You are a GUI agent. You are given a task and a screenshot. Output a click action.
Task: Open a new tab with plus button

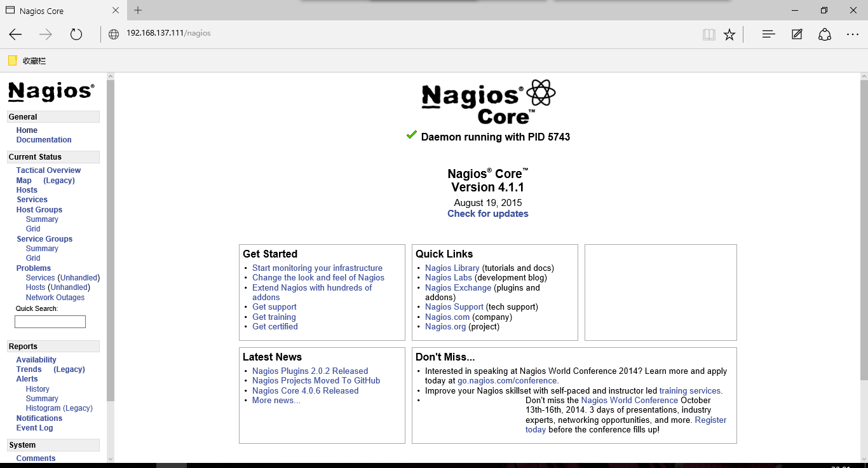click(138, 10)
